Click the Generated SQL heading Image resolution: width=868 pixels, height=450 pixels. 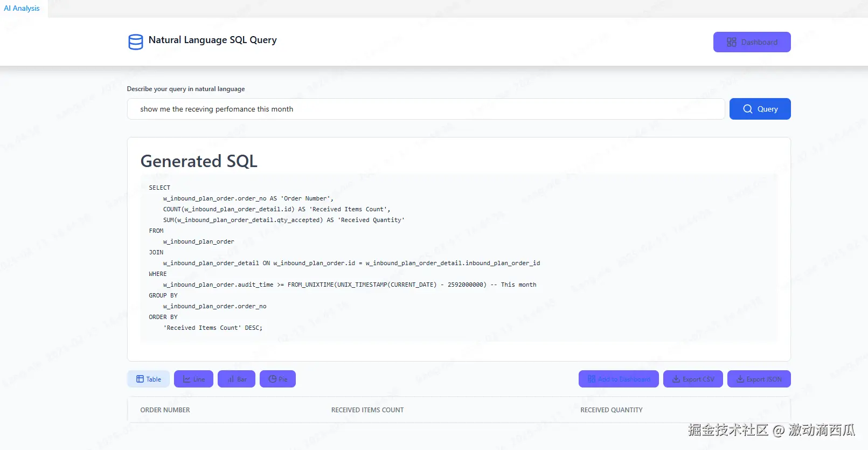coord(199,161)
